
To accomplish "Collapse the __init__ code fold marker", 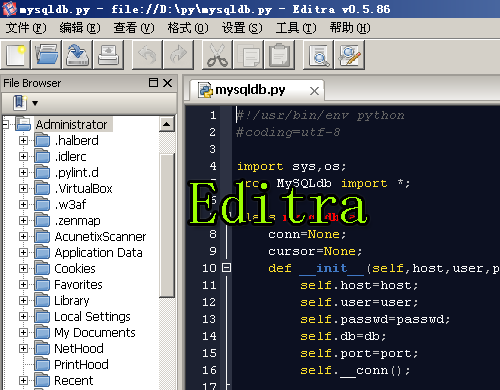I will click(x=226, y=268).
